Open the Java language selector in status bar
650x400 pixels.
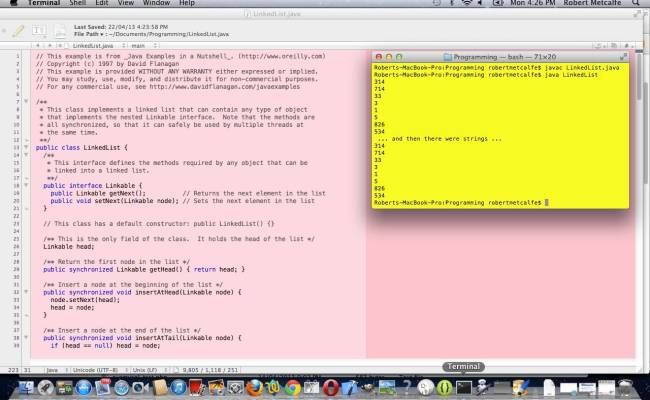55,370
